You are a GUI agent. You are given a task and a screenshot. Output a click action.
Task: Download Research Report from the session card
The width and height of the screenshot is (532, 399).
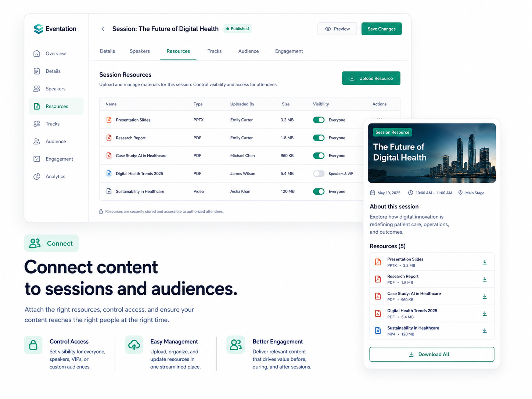(x=485, y=280)
